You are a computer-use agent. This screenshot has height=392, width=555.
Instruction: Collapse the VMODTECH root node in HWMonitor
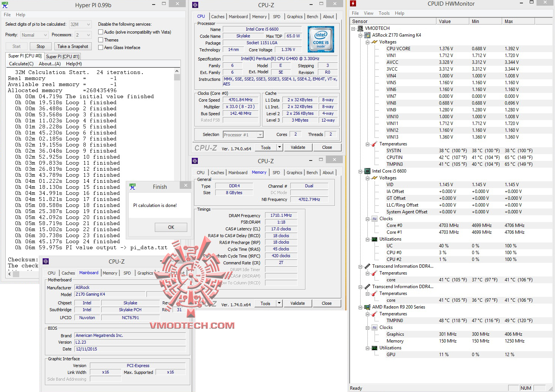pyautogui.click(x=353, y=28)
